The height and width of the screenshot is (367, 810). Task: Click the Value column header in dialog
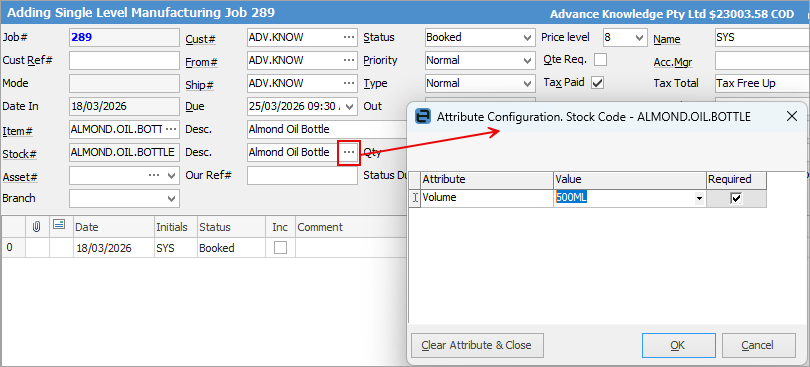coord(630,179)
